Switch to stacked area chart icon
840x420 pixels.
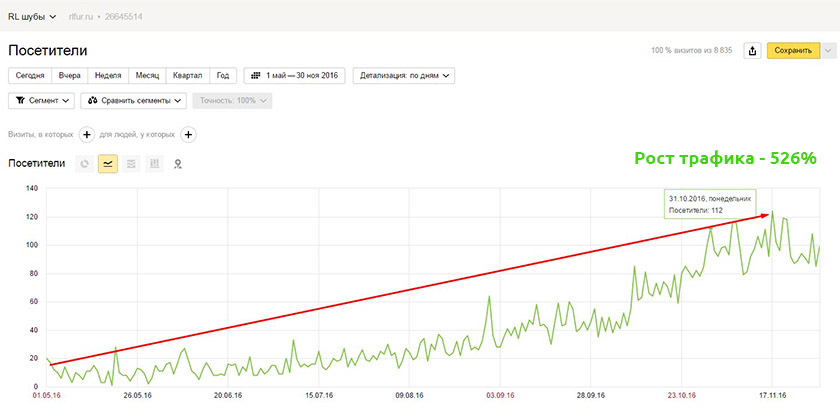click(131, 164)
